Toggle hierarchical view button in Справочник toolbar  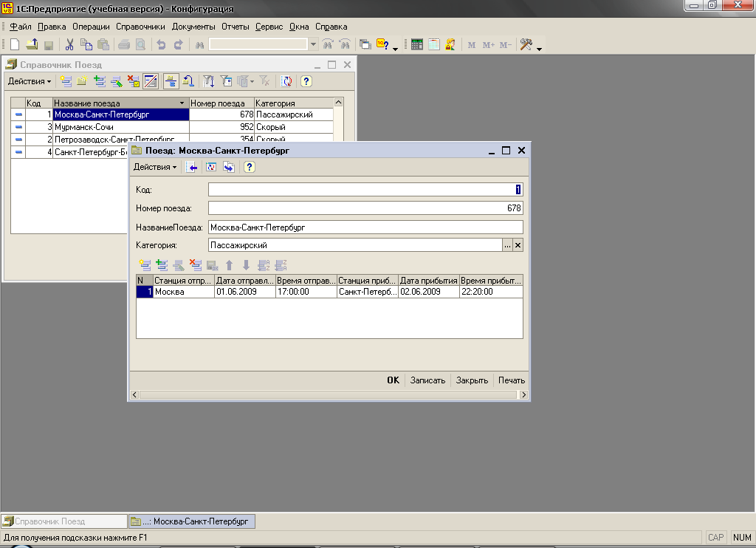point(171,81)
